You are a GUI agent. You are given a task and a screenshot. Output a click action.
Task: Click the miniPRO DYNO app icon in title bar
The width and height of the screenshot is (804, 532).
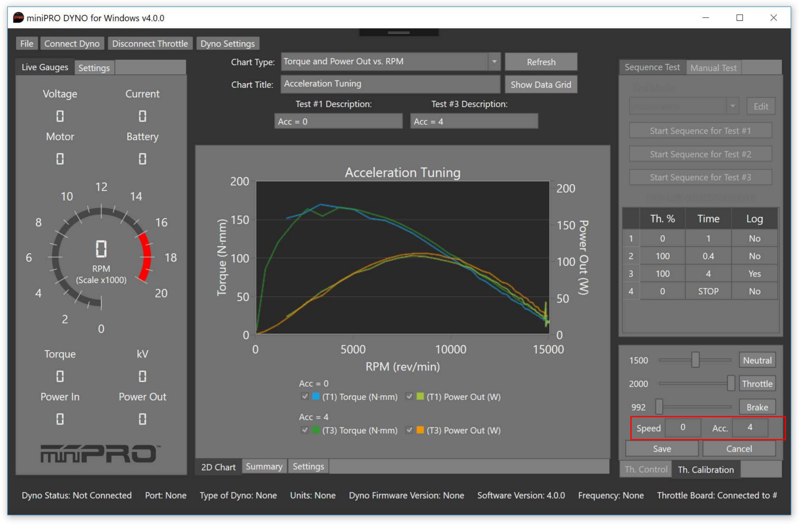pyautogui.click(x=18, y=18)
